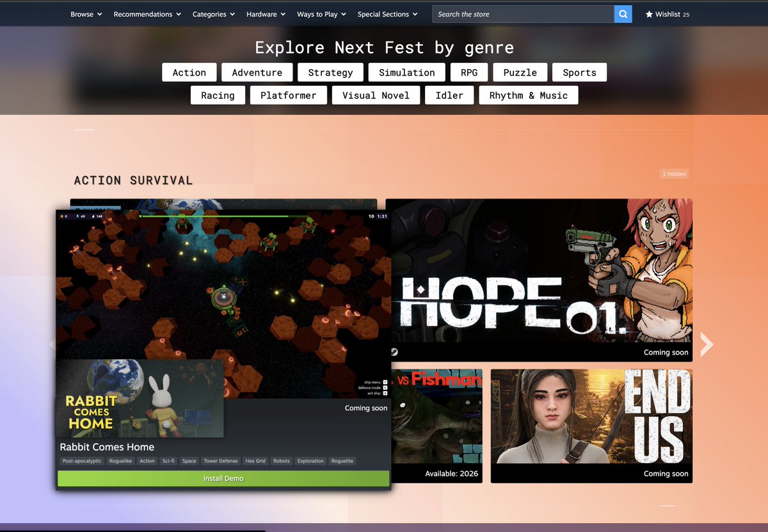Open the Sports genre
The image size is (768, 532).
[x=580, y=72]
